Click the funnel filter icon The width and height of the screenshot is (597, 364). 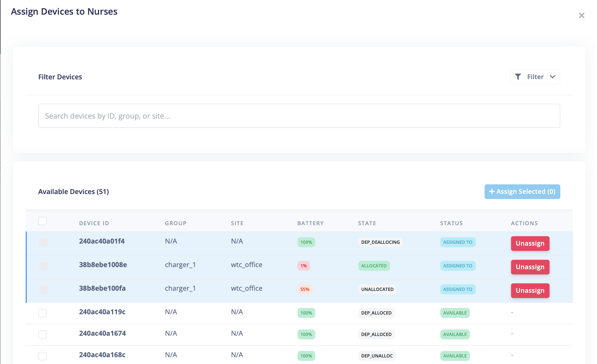point(518,77)
